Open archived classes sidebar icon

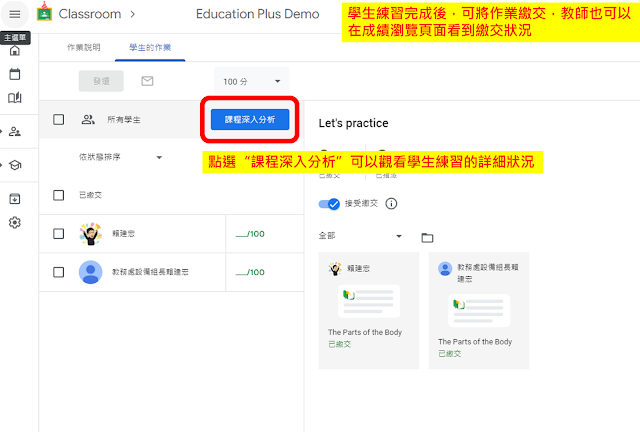[x=15, y=199]
